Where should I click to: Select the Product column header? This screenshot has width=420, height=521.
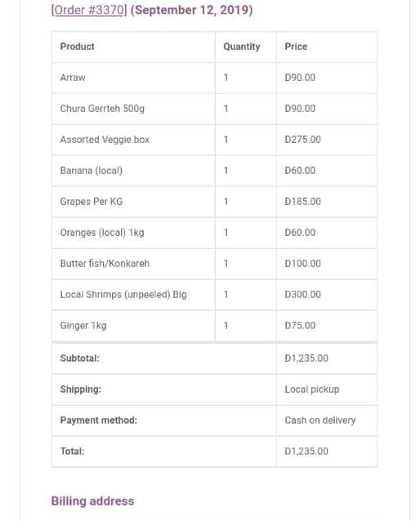pyautogui.click(x=77, y=47)
